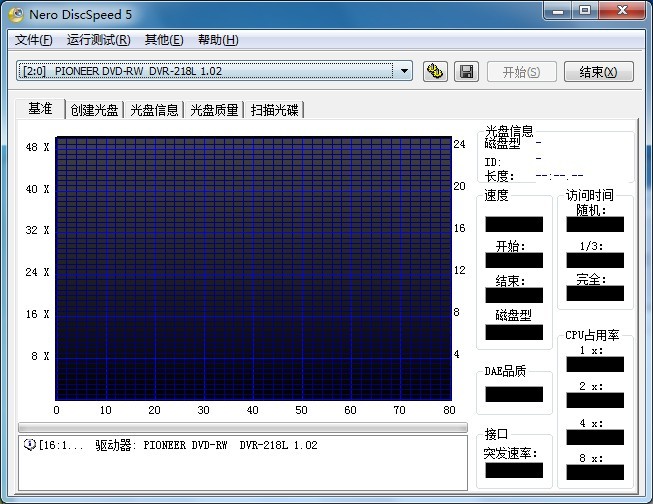Click the save floppy disk icon
The height and width of the screenshot is (504, 653).
[465, 71]
